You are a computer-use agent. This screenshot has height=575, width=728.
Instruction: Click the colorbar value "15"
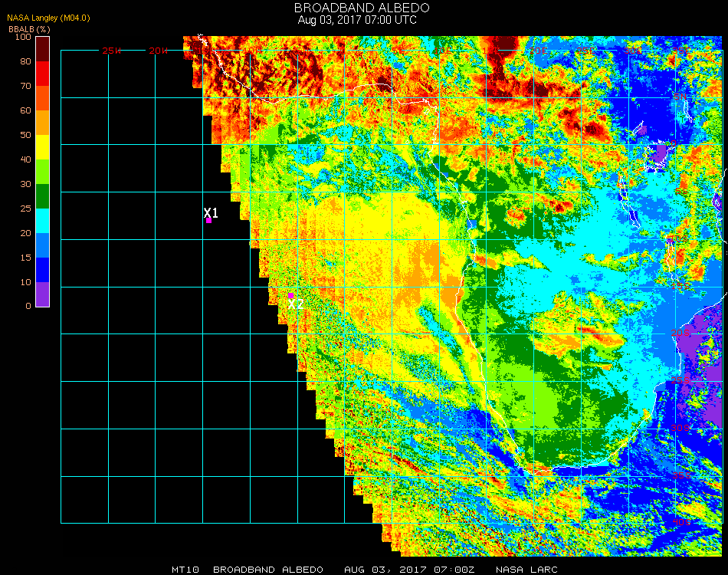(x=25, y=258)
